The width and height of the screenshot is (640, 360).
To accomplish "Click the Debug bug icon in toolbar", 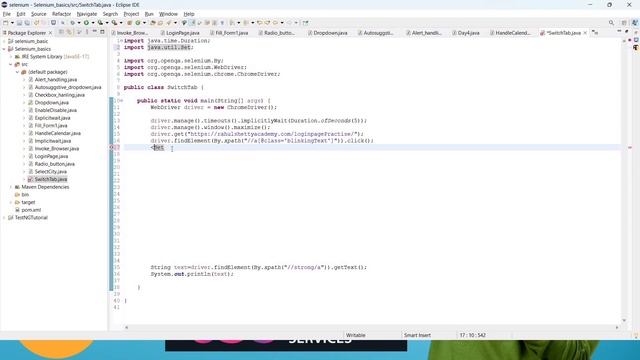I will (72, 23).
